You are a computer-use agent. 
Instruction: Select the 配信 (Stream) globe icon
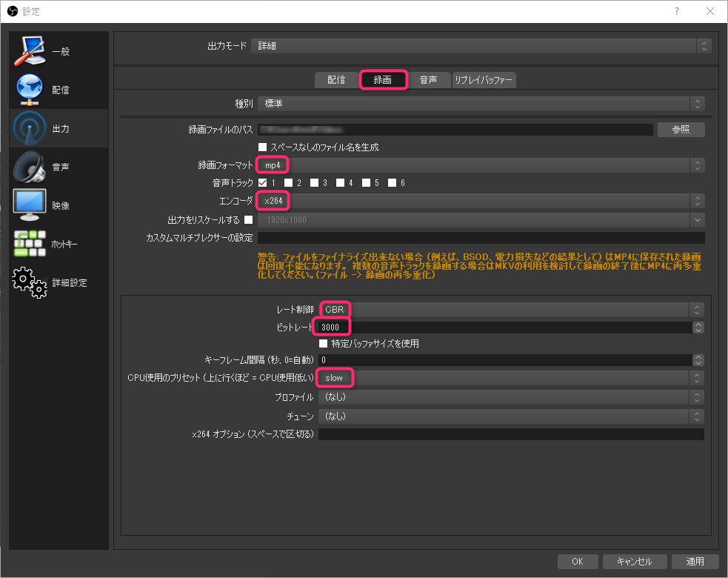coord(30,89)
